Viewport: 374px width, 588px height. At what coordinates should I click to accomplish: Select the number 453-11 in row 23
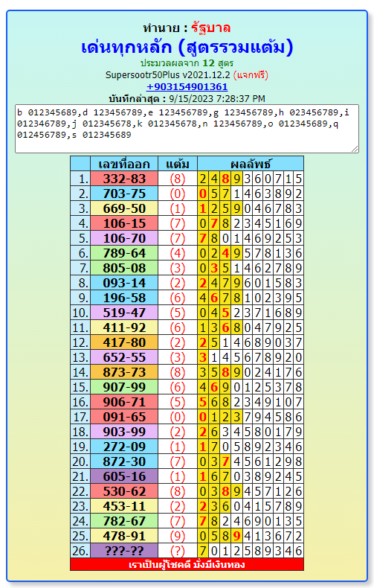point(124,506)
